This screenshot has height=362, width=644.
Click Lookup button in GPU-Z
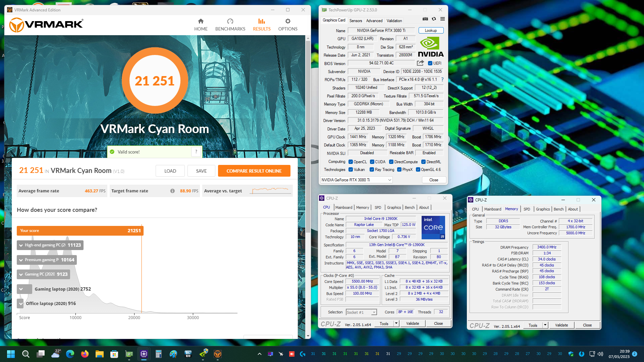pyautogui.click(x=431, y=31)
